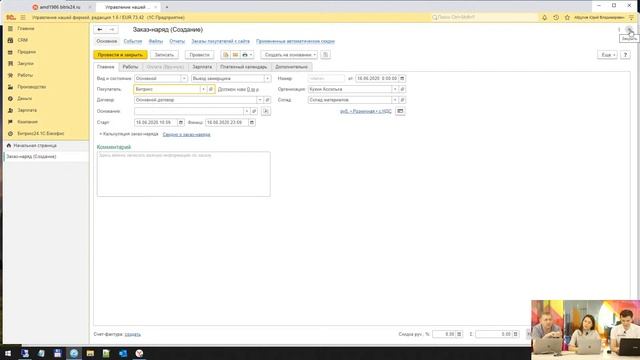This screenshot has height=360, width=640.
Task: Open notifications bell in top bar
Action: pyautogui.click(x=544, y=18)
